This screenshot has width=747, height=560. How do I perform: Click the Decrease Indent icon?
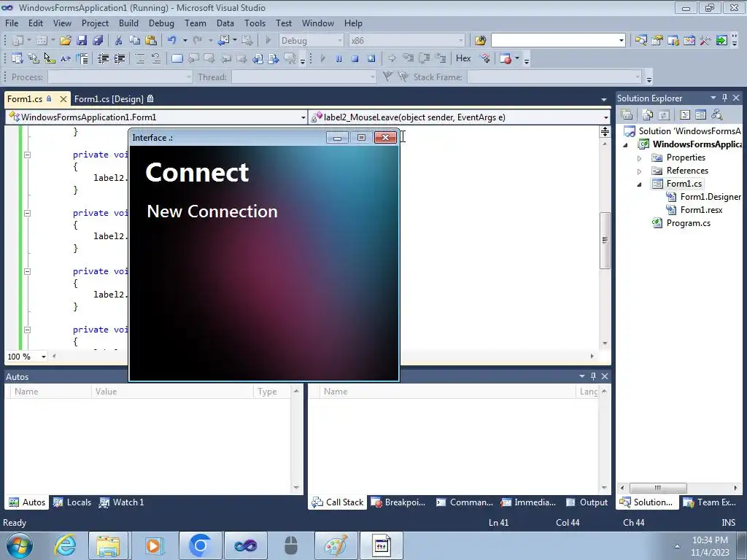[104, 58]
